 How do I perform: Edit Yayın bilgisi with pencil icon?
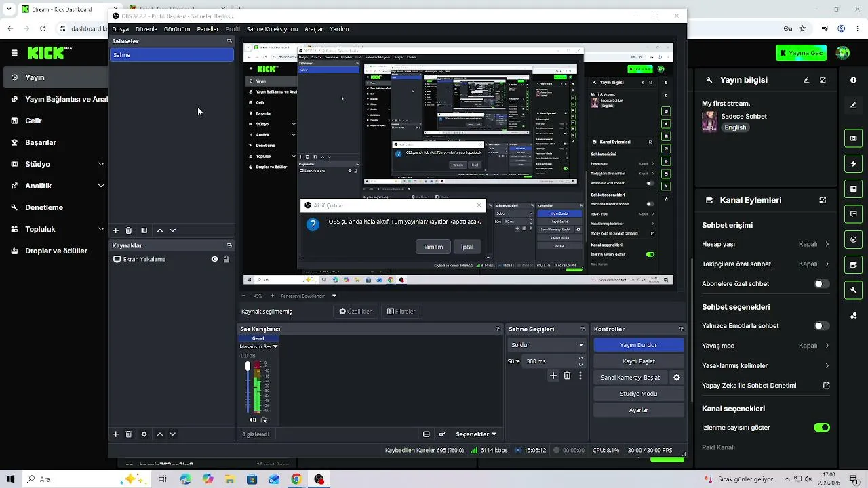coord(806,80)
